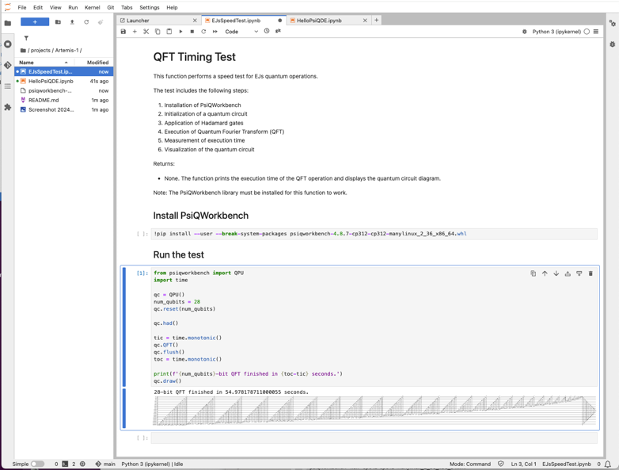The height and width of the screenshot is (470, 620).
Task: Open the File menu
Action: tap(22, 8)
